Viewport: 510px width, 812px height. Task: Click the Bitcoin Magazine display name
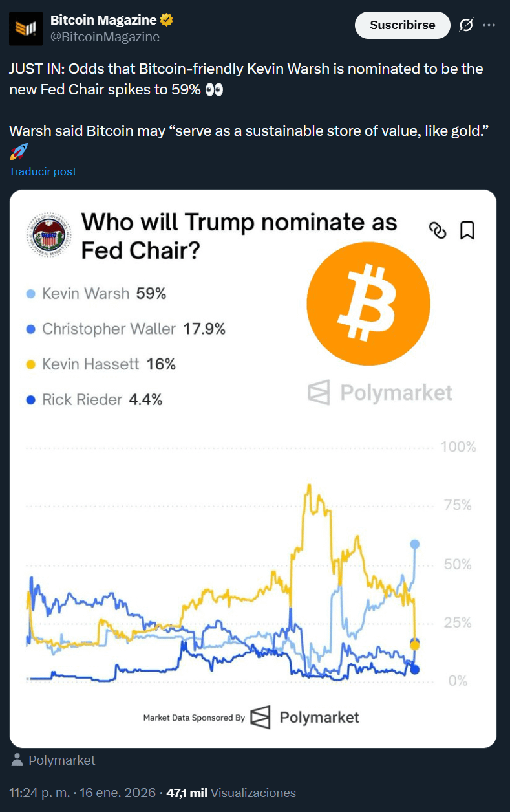103,21
